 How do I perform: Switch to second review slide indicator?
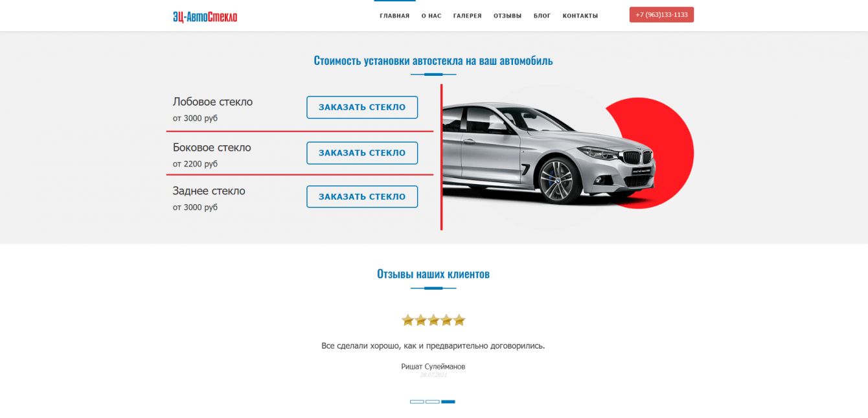(x=433, y=402)
